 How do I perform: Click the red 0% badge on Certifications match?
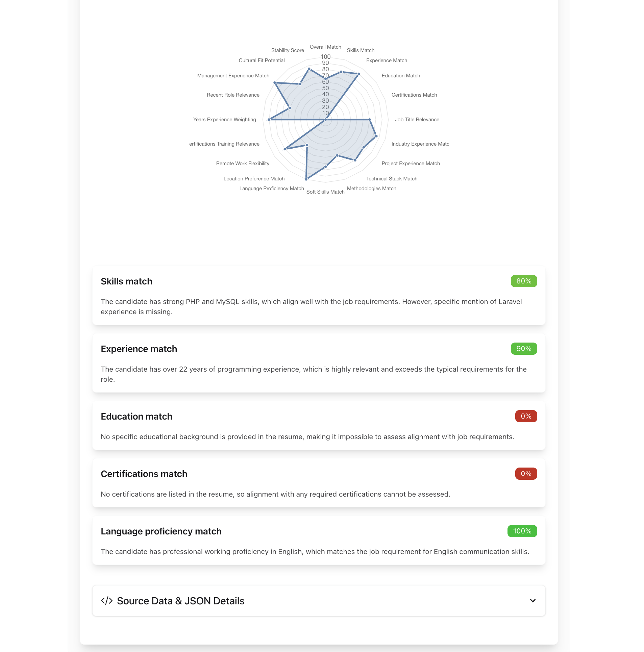point(525,473)
